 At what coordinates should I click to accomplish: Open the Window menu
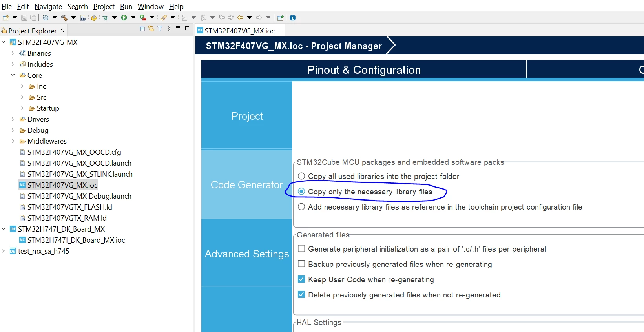pos(151,6)
